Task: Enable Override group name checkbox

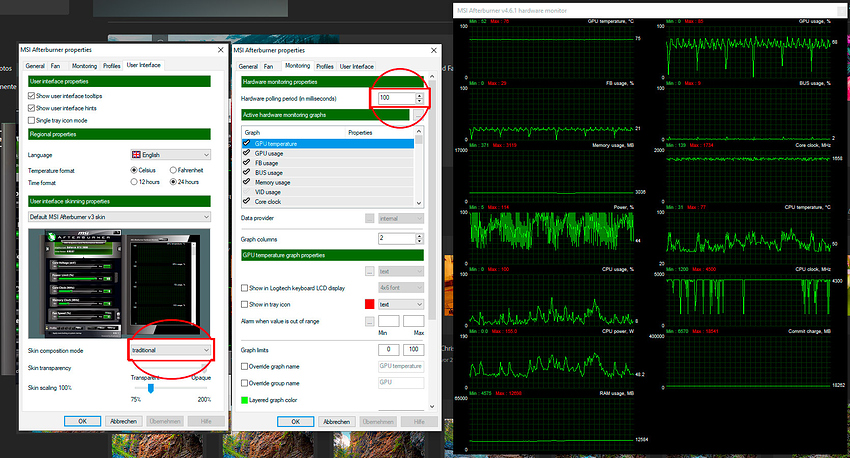Action: (244, 383)
